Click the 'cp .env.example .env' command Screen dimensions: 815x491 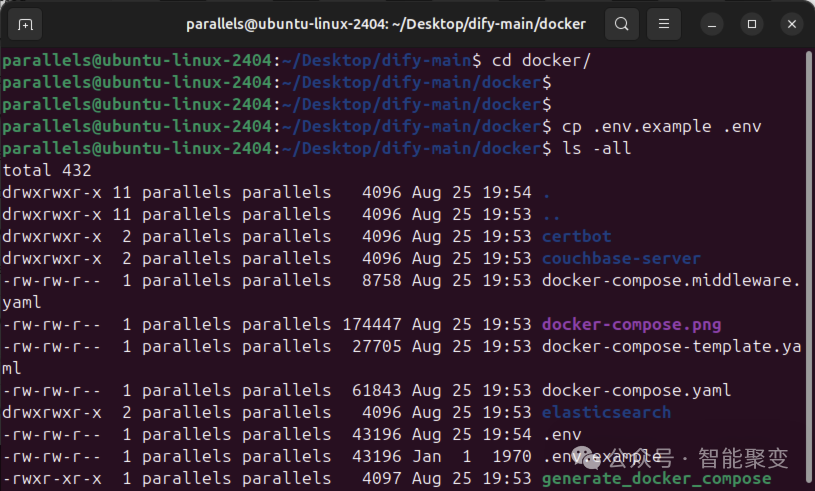point(661,127)
